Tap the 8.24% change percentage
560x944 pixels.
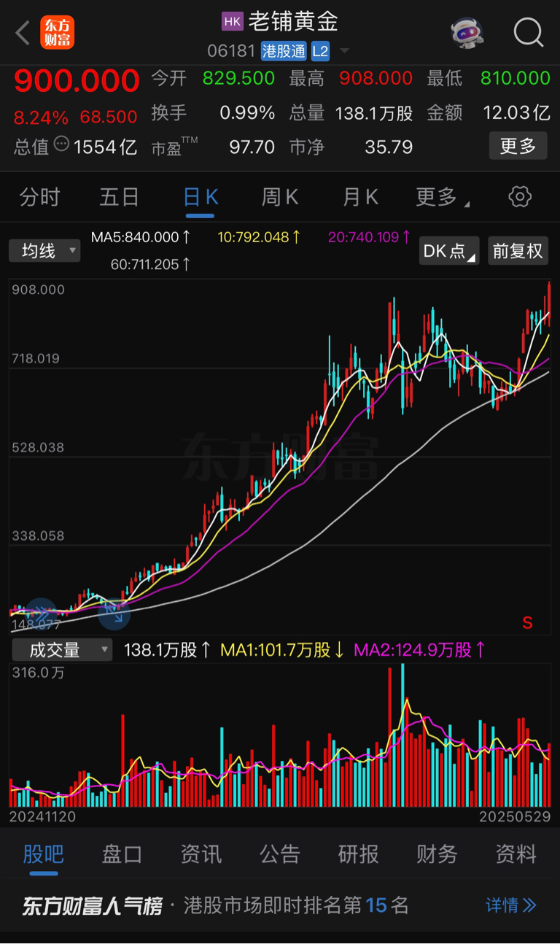(x=41, y=117)
